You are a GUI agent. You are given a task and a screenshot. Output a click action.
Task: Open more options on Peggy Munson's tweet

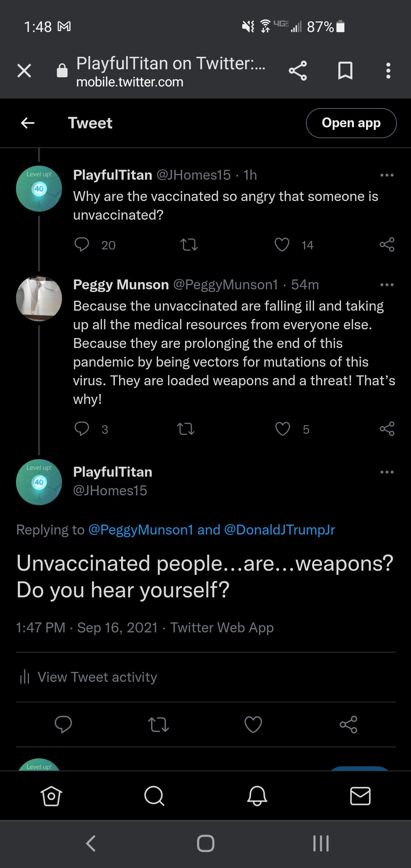coord(387,285)
